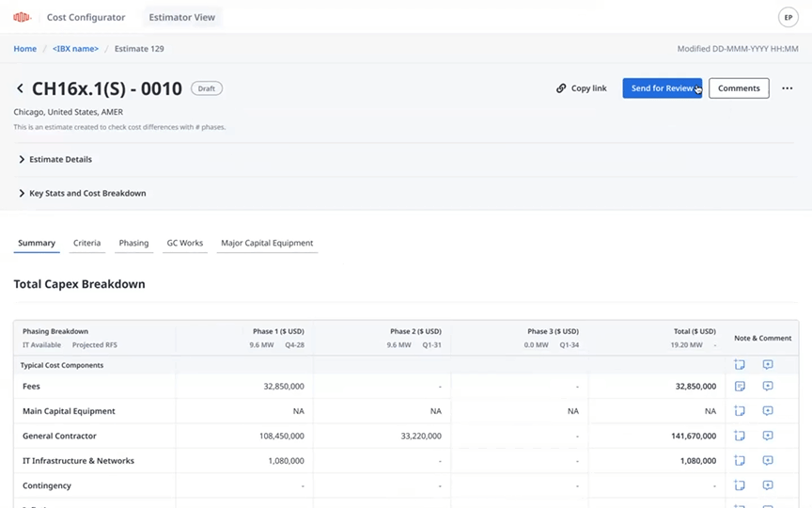Add a comment on the Fees row
The image size is (812, 508).
768,387
